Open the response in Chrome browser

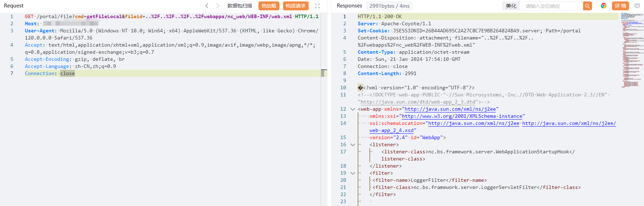pyautogui.click(x=604, y=6)
